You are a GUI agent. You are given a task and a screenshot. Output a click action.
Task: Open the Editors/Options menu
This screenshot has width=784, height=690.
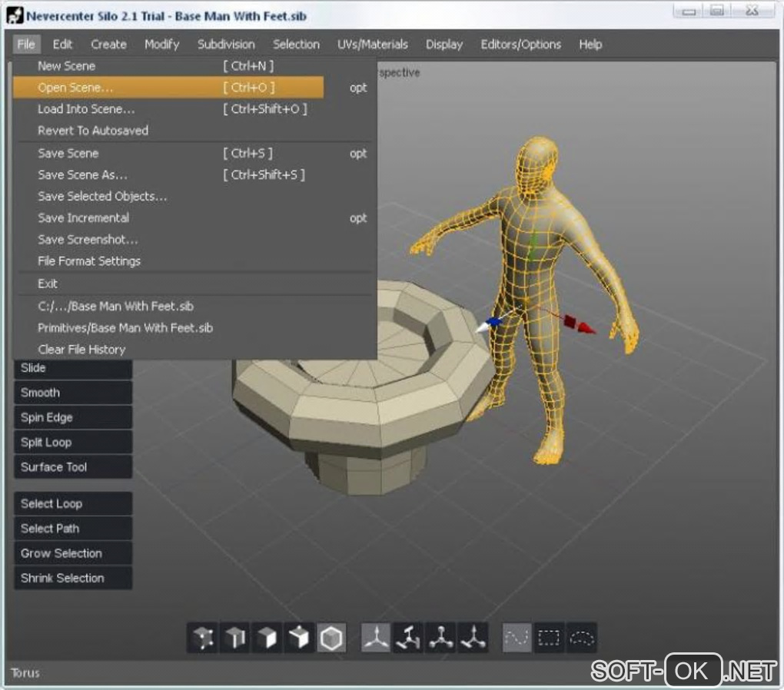pos(520,45)
